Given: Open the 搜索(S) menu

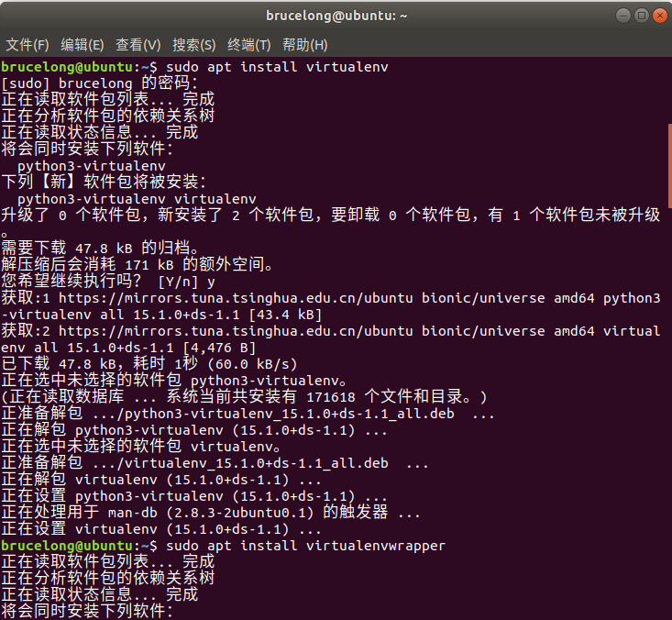Looking at the screenshot, I should click(x=193, y=45).
